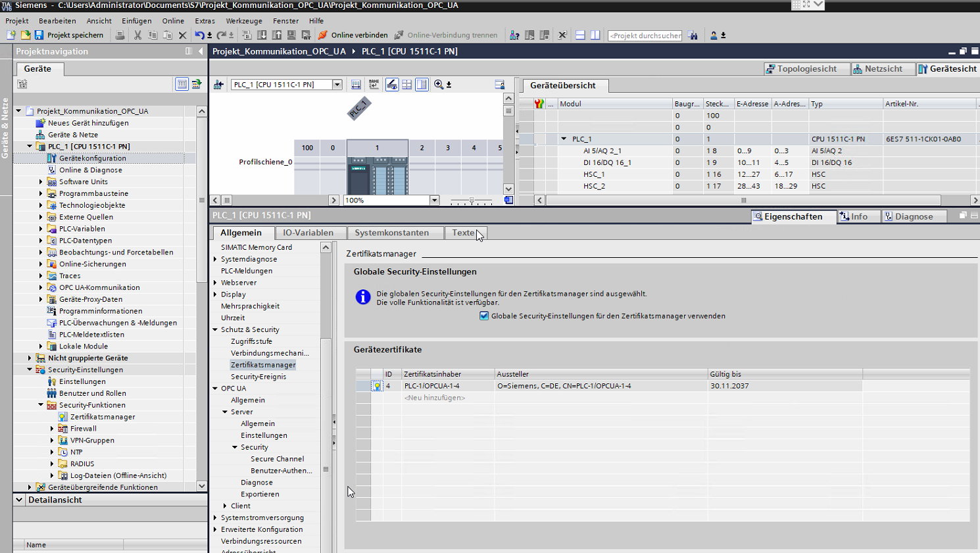The height and width of the screenshot is (553, 980).
Task: Open the 100% zoom level dropdown
Action: coord(434,200)
